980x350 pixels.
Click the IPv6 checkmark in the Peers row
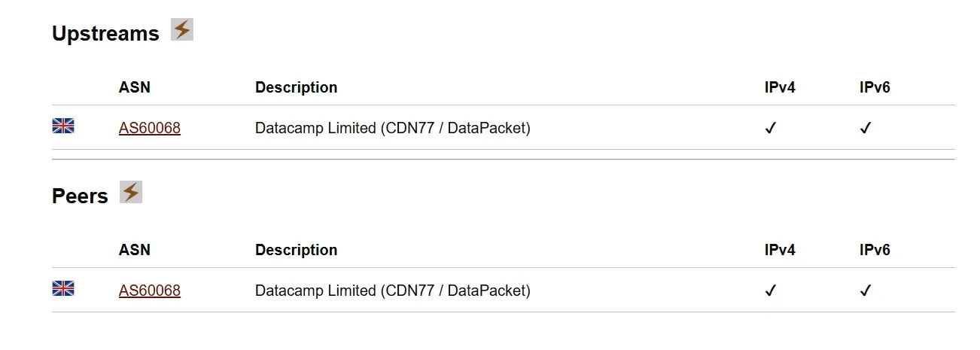pos(865,291)
